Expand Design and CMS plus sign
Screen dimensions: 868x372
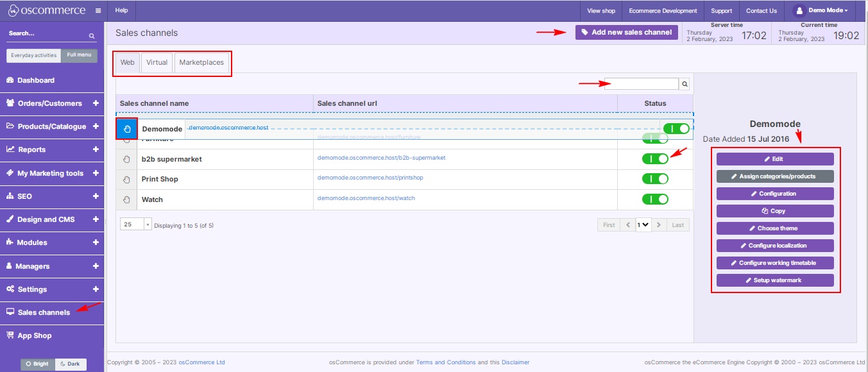coord(96,219)
